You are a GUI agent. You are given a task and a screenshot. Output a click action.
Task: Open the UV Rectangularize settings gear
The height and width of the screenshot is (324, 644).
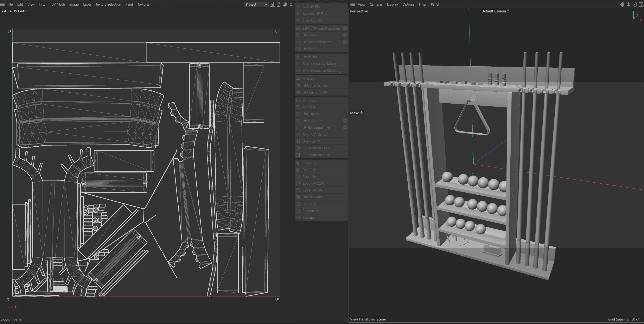click(x=345, y=127)
